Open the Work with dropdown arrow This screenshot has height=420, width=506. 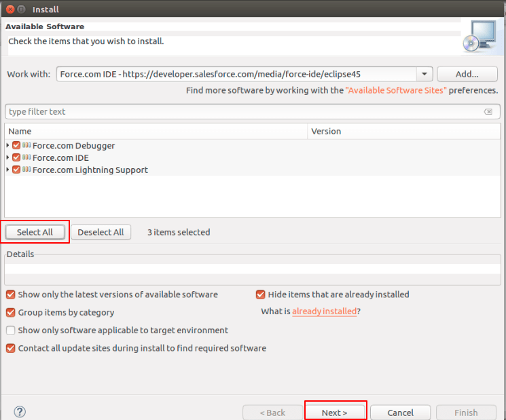424,74
